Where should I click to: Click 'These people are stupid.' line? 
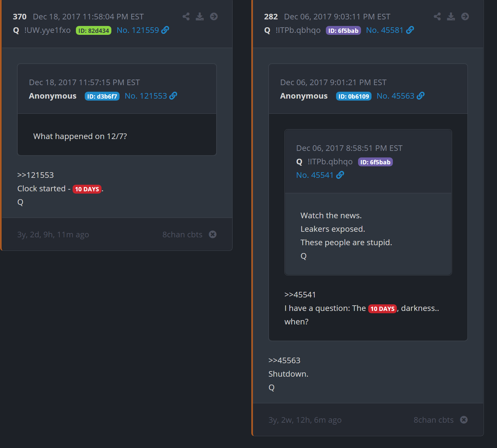[x=346, y=243]
